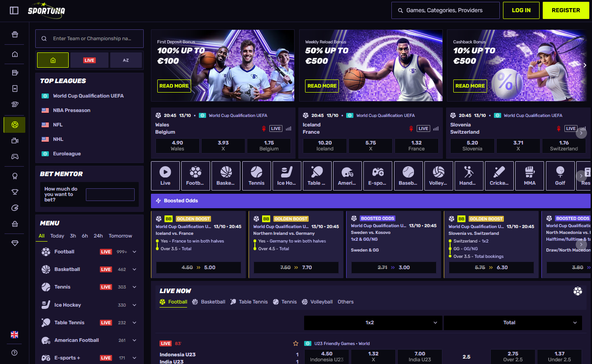Image resolution: width=592 pixels, height=364 pixels.
Task: Open the gift promotions icon in left rail
Action: tap(15, 34)
